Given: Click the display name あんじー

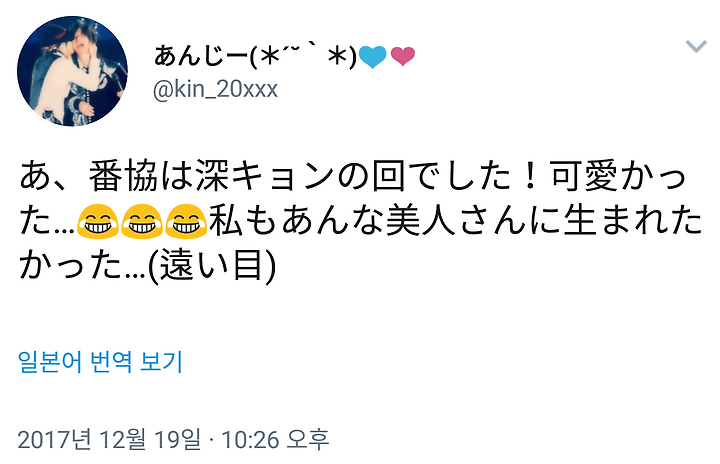Looking at the screenshot, I should (201, 57).
